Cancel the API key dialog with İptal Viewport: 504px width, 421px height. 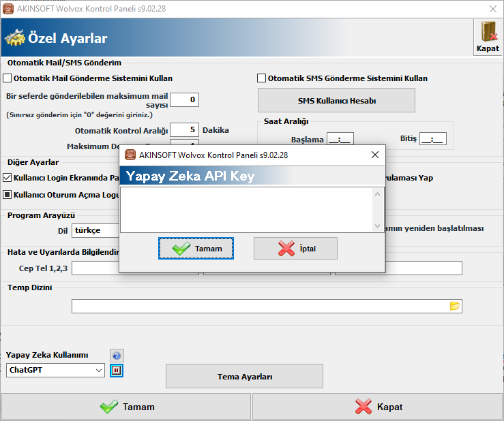click(x=295, y=248)
